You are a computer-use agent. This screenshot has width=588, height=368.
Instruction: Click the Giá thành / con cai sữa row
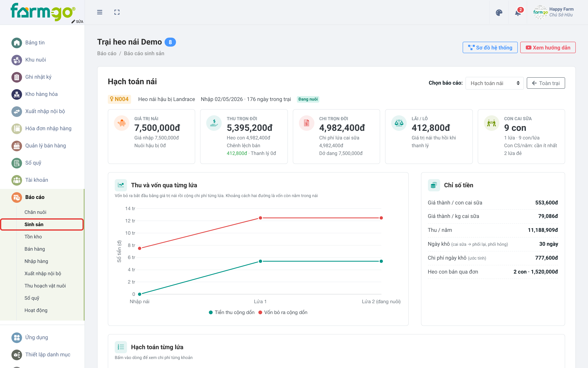(493, 203)
